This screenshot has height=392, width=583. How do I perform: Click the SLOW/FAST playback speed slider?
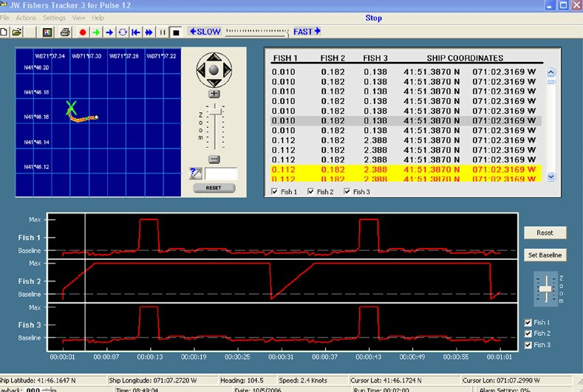(256, 32)
